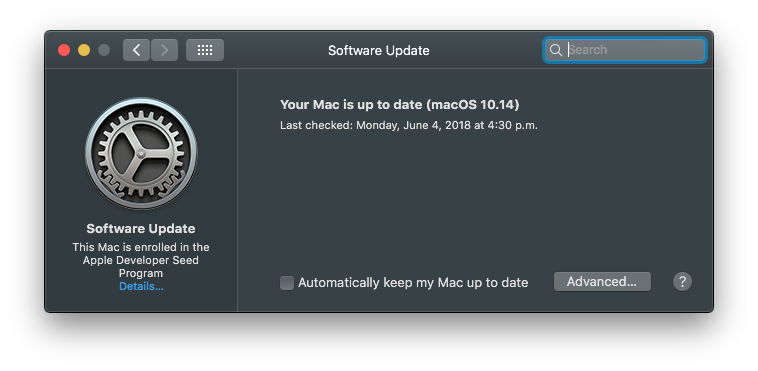Click the Software Update label under gear
The width and height of the screenshot is (758, 371).
[141, 228]
